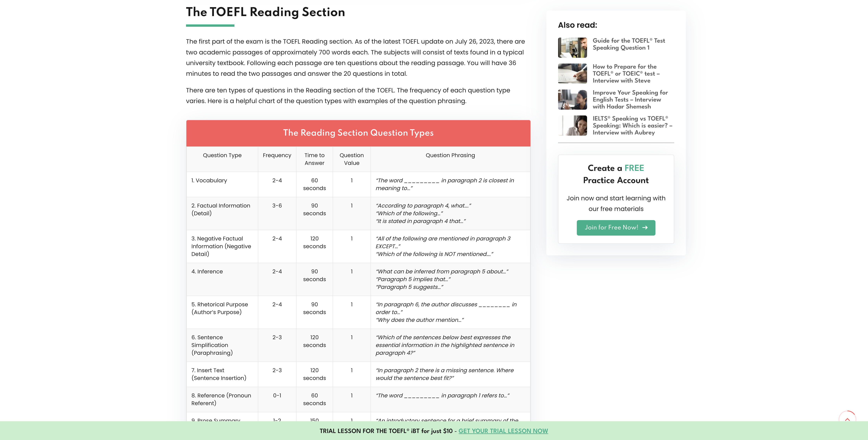This screenshot has width=868, height=440.
Task: Open the Hadar Shemesh interview thumbnail
Action: tap(572, 99)
